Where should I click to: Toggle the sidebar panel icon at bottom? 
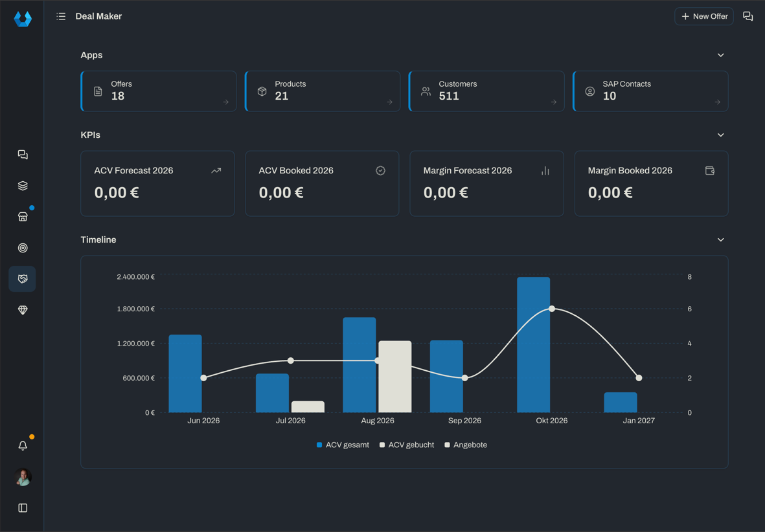[23, 508]
